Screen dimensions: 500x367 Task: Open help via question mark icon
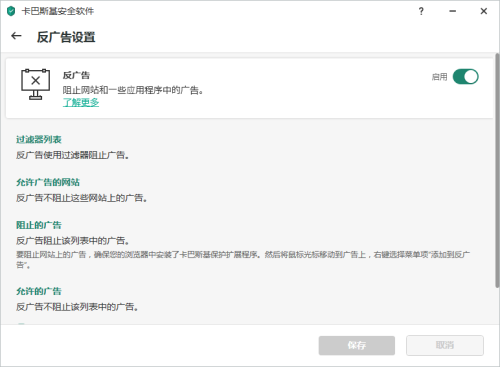[421, 11]
